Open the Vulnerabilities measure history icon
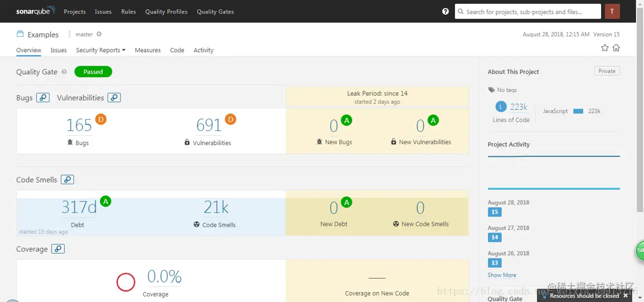Viewport: 644px width, 302px height. 114,97
